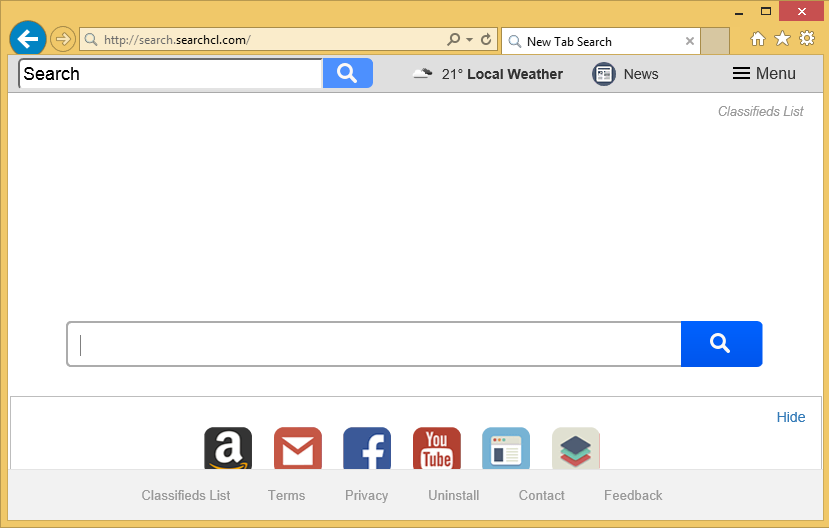Viewport: 829px width, 529px height.
Task: Open the hamburger Menu
Action: coord(763,73)
